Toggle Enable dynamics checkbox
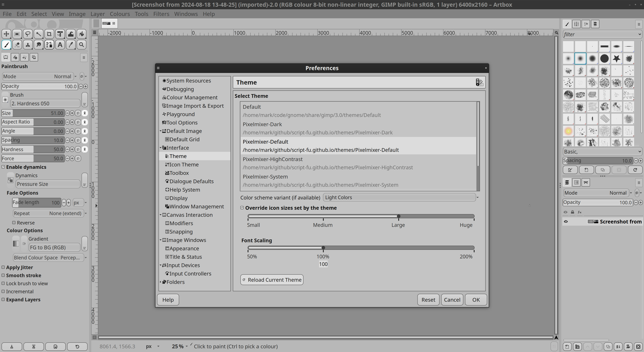644x352 pixels. click(4, 167)
